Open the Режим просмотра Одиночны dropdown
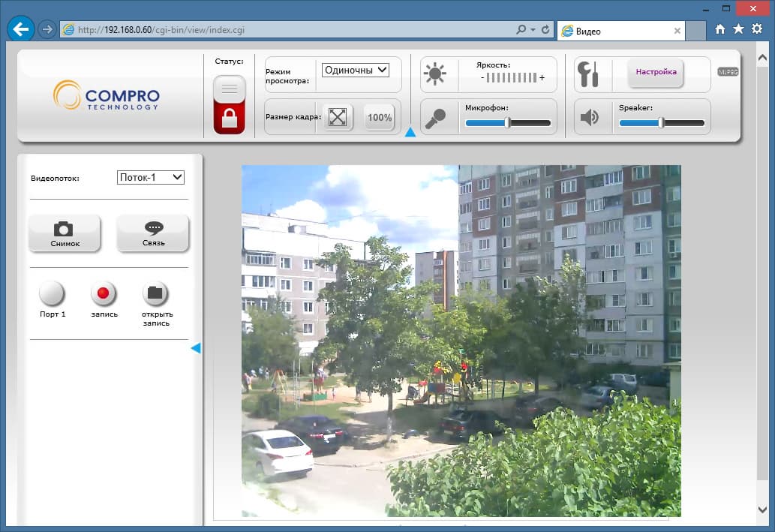 (x=356, y=71)
